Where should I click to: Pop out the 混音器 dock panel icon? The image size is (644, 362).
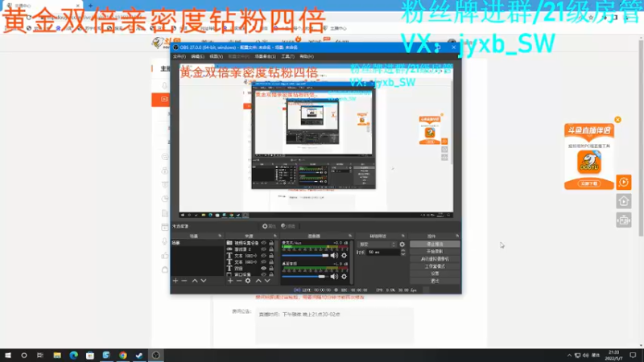tap(350, 236)
